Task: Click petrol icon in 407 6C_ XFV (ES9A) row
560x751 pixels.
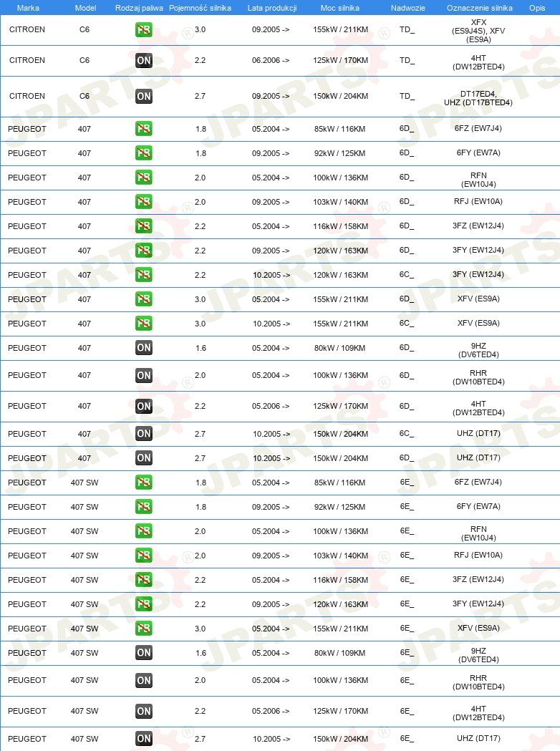Action: coord(144,324)
